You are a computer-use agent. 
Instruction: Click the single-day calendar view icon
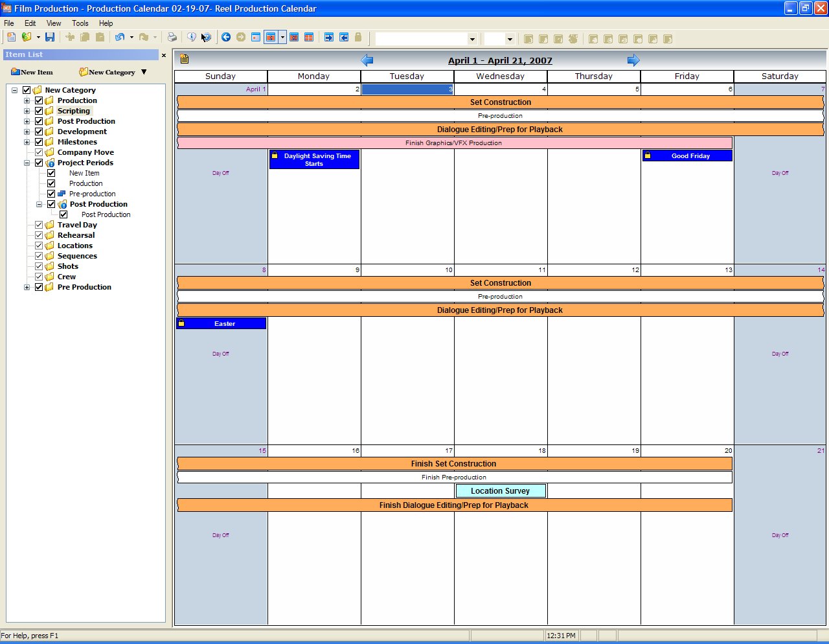[x=256, y=38]
